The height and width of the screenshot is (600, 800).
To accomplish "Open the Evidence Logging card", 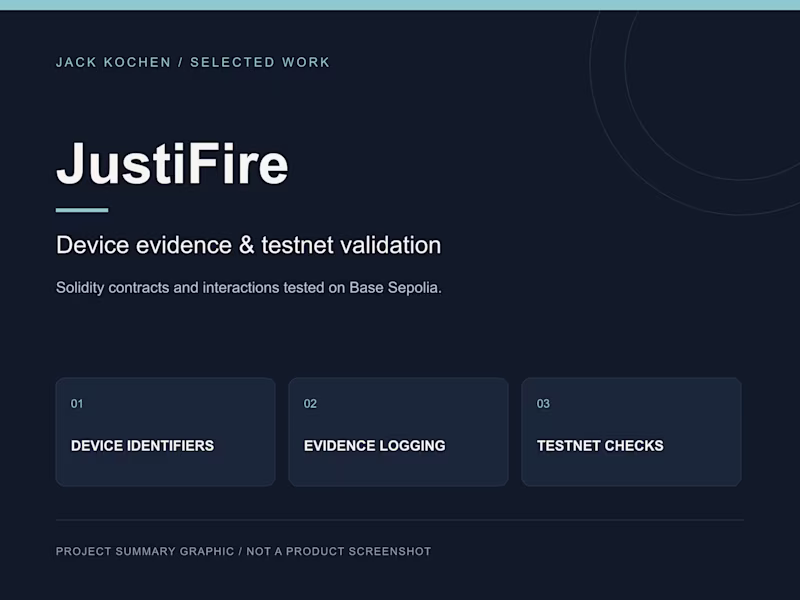I will click(398, 432).
